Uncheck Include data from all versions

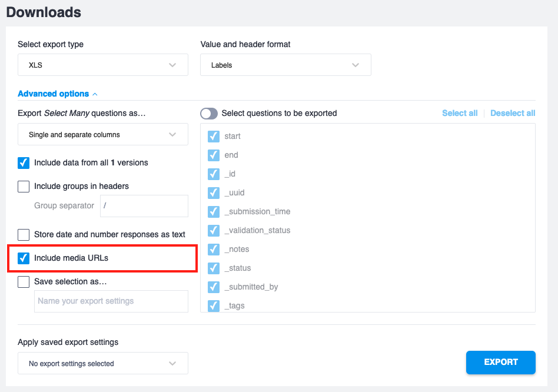(24, 163)
